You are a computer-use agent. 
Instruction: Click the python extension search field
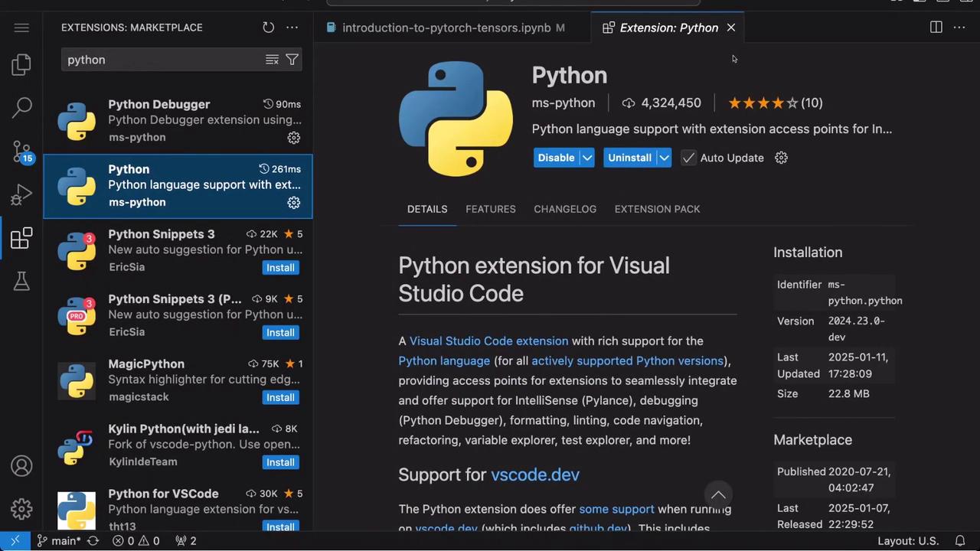click(161, 60)
